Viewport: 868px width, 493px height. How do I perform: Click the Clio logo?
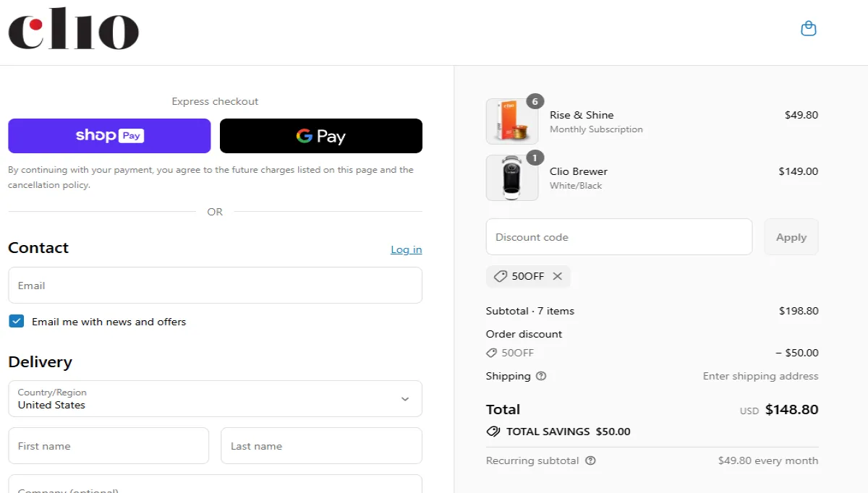pos(72,30)
